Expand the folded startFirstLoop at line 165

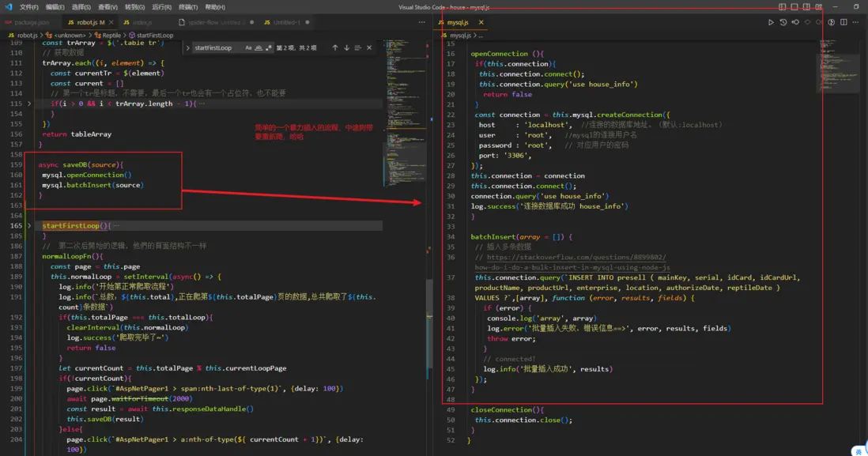[x=29, y=225]
